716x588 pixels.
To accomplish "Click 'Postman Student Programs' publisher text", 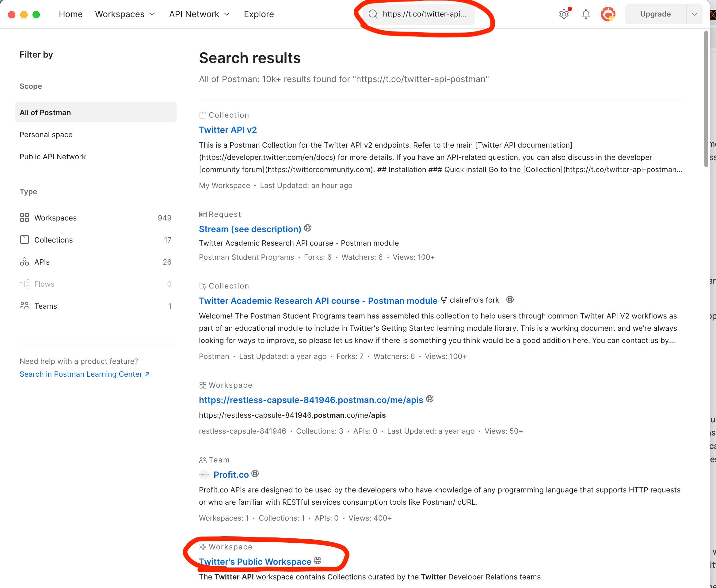I will [x=246, y=257].
